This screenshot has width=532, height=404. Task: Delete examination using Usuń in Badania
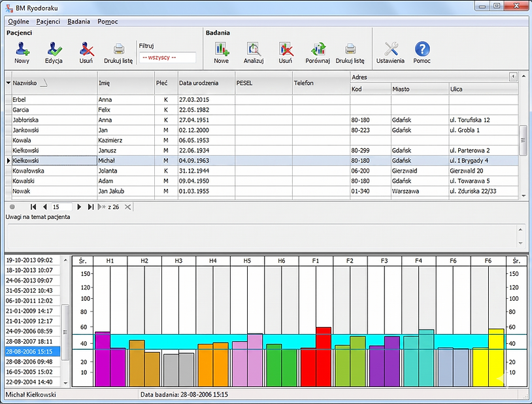click(x=286, y=52)
